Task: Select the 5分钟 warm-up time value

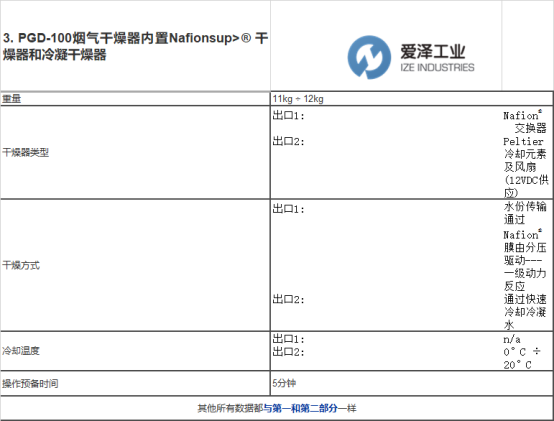Action: tap(284, 383)
